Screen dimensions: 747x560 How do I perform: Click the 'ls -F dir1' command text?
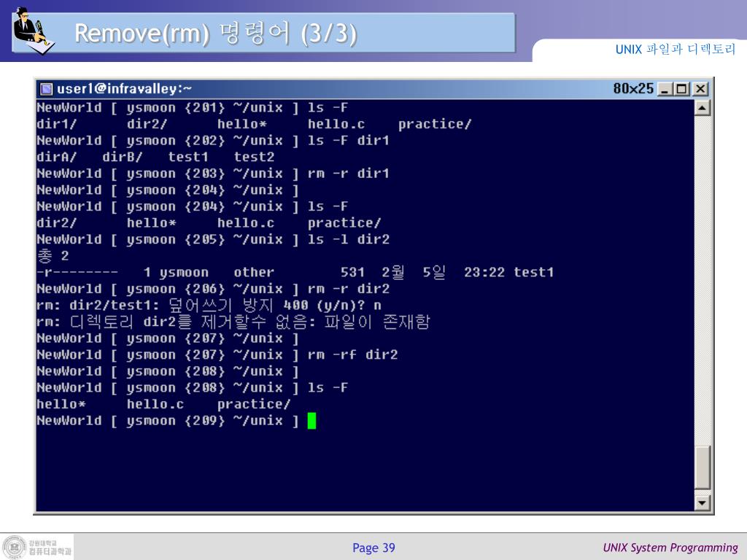pyautogui.click(x=348, y=141)
